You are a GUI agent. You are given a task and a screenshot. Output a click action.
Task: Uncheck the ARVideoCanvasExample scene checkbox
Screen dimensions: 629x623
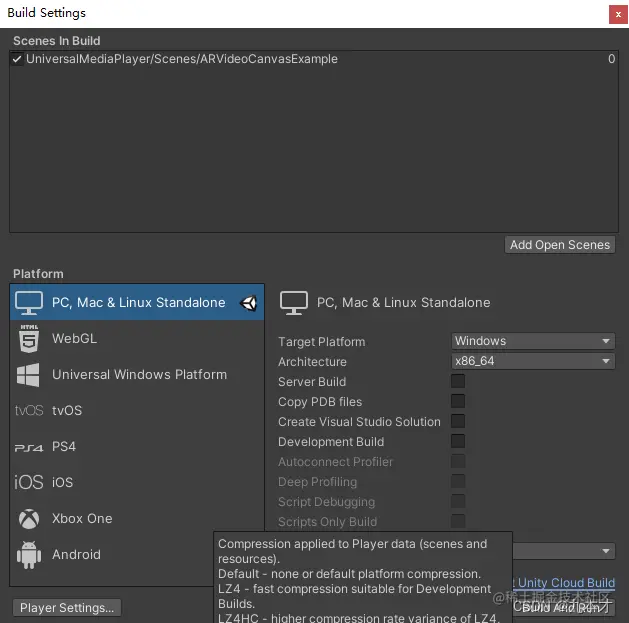(x=17, y=59)
